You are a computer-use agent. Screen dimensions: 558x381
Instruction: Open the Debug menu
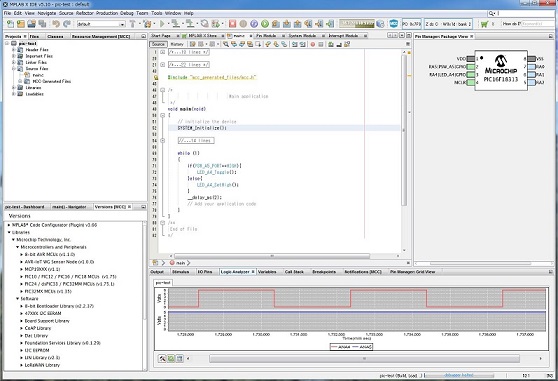coord(127,13)
